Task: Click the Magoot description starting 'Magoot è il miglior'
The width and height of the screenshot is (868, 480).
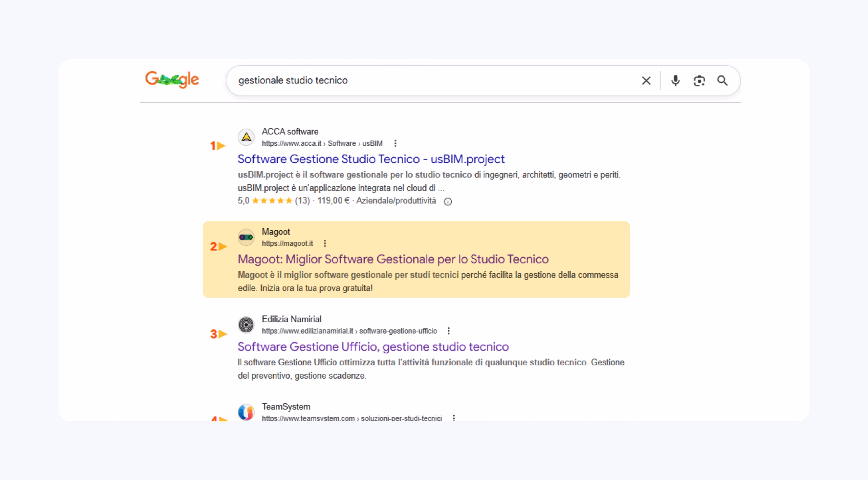Action: (x=428, y=281)
